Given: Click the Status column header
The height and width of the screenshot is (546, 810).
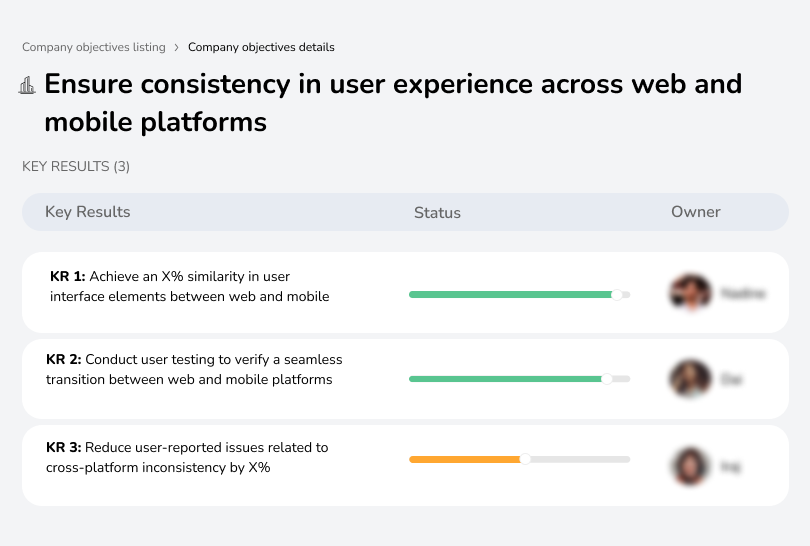Looking at the screenshot, I should pos(437,212).
